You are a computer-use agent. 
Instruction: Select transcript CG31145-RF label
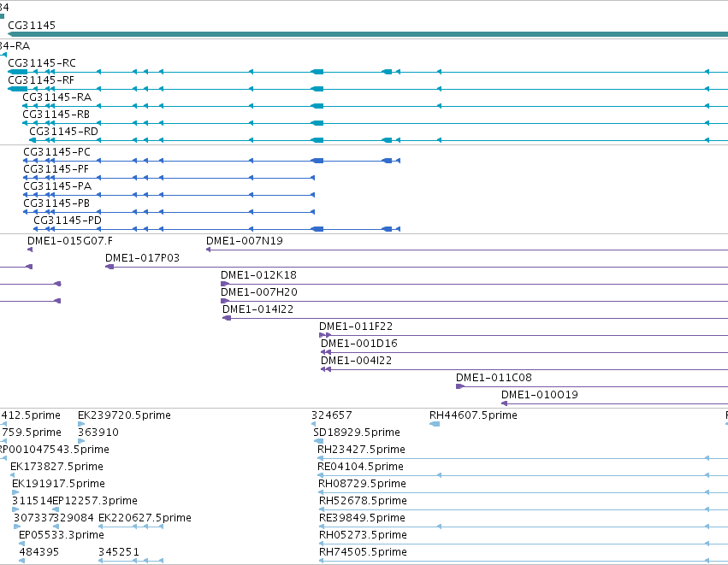click(x=41, y=80)
